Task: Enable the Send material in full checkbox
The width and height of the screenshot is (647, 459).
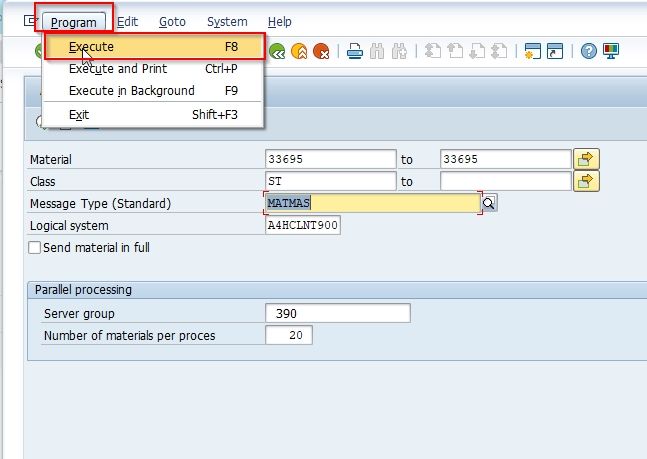Action: pyautogui.click(x=35, y=248)
